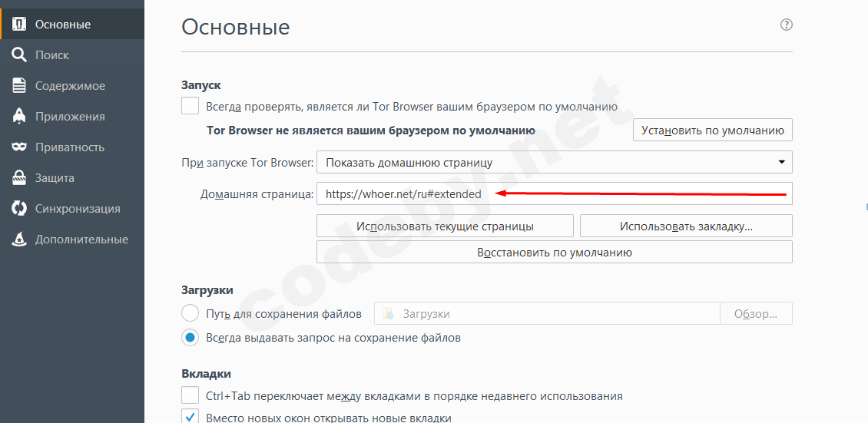Open the Защита section
The image size is (868, 423).
(x=72, y=178)
